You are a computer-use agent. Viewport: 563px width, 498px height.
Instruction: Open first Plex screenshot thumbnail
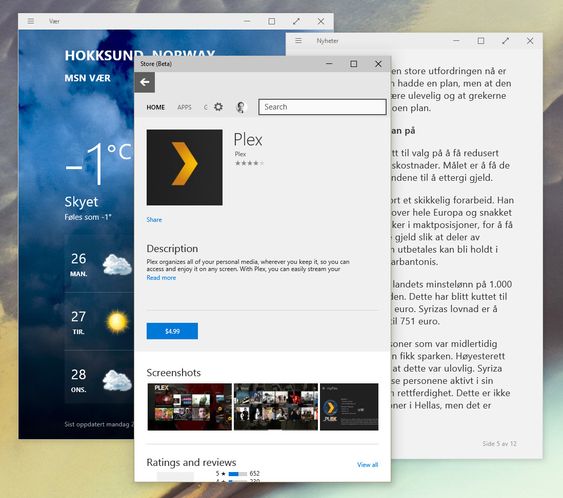pos(190,407)
